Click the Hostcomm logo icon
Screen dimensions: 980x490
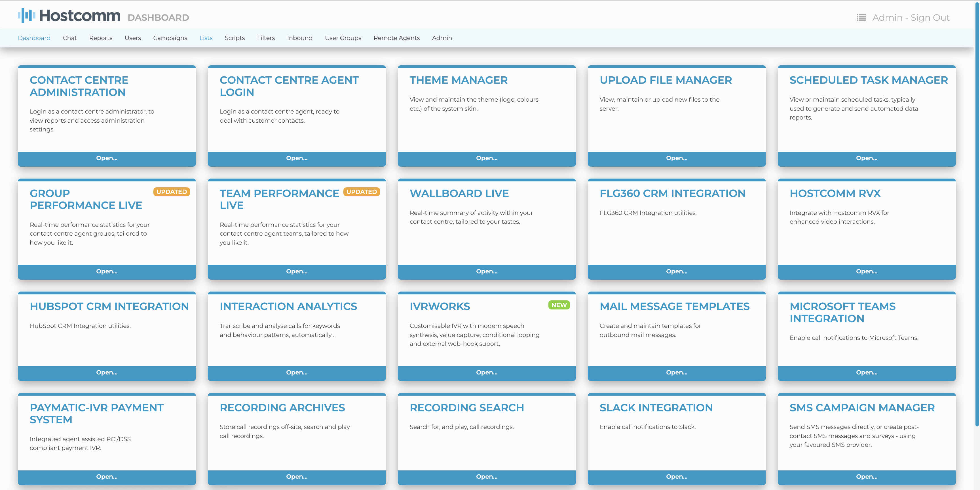pos(26,15)
